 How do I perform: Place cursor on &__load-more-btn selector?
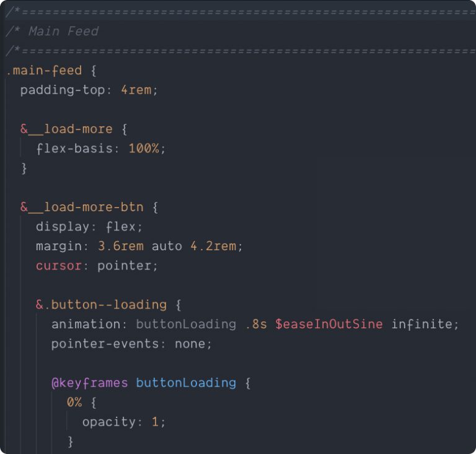point(82,207)
